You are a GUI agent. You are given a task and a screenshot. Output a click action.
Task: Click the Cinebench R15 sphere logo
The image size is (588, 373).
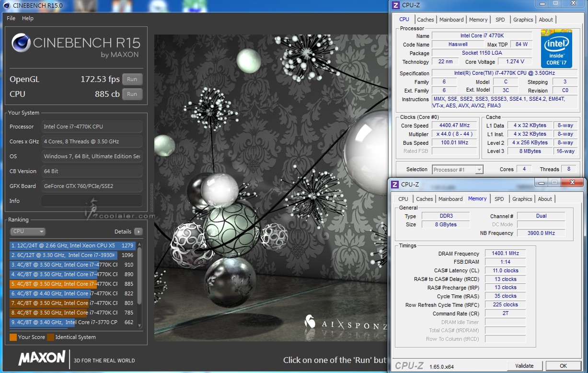(x=21, y=44)
